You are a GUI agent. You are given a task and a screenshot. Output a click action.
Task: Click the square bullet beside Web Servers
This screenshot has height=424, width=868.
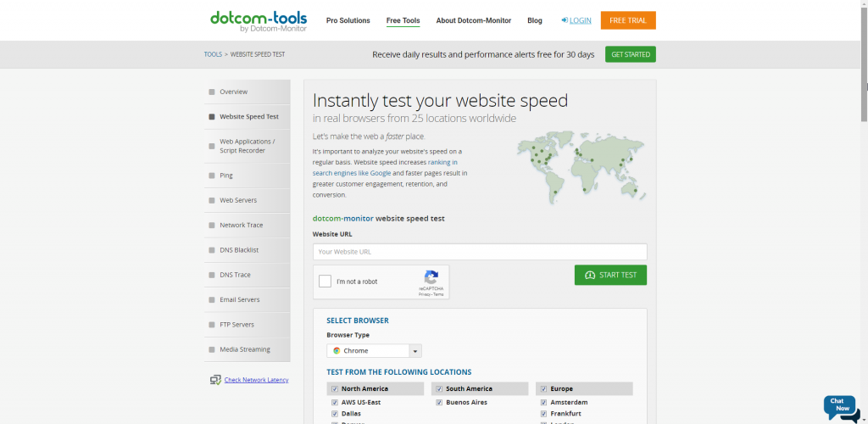pyautogui.click(x=211, y=200)
